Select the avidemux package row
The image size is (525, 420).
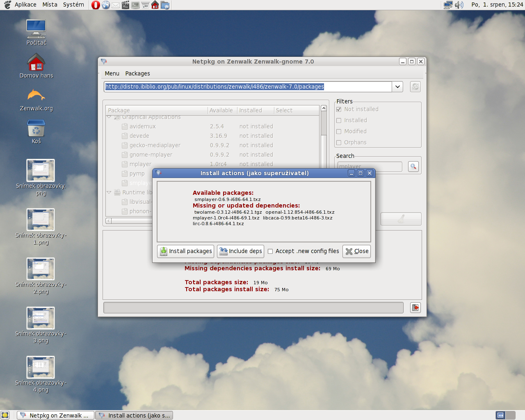coord(212,126)
